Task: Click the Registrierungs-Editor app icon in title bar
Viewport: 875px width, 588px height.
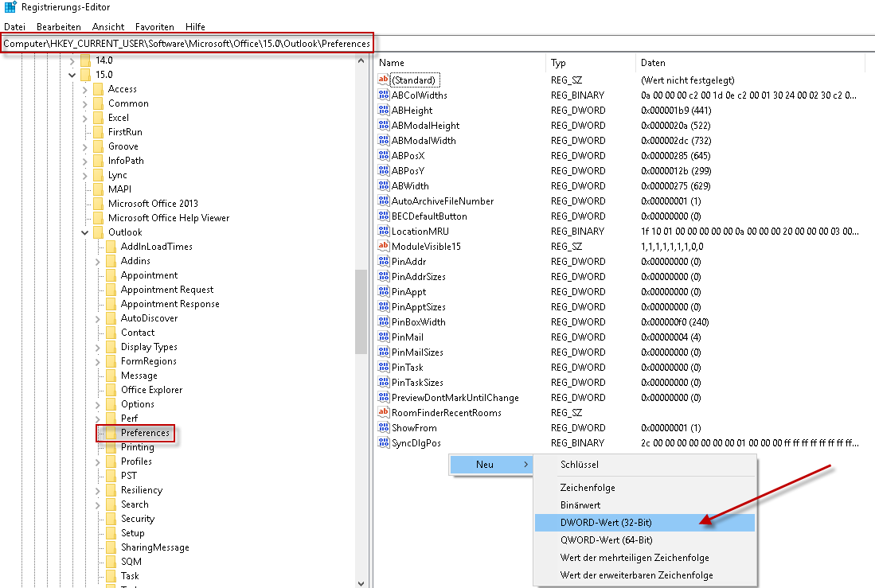Action: pos(10,6)
